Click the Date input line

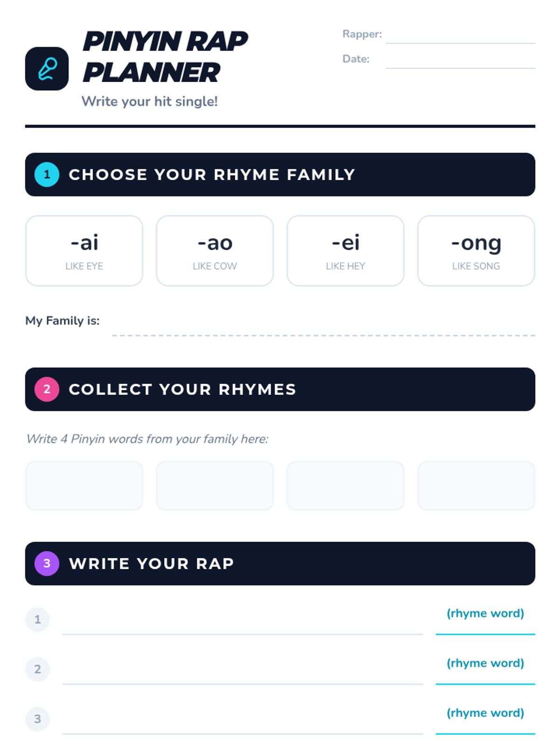coord(460,60)
